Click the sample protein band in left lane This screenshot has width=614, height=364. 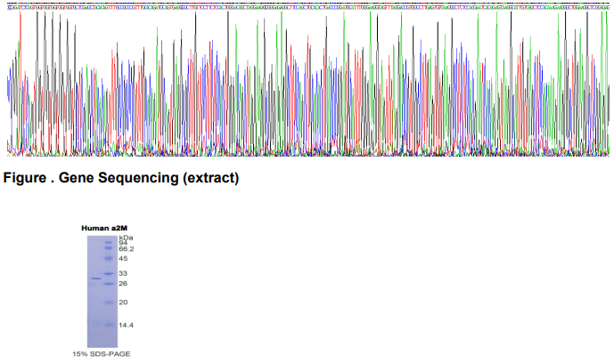pyautogui.click(x=94, y=279)
